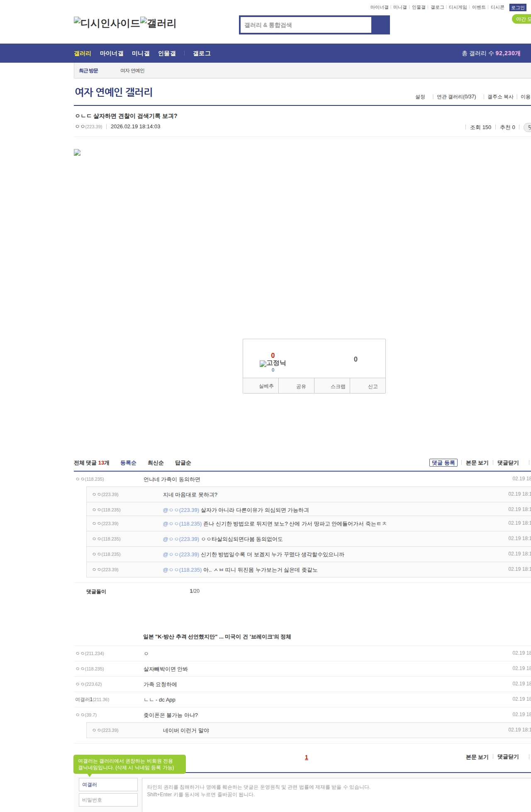Click the 갤러리 logo next to 디시인사이드

(158, 23)
